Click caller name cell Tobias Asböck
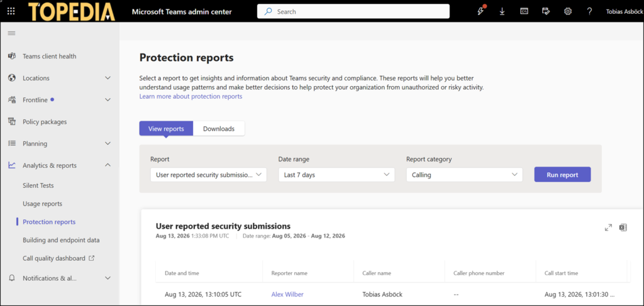 pos(383,294)
